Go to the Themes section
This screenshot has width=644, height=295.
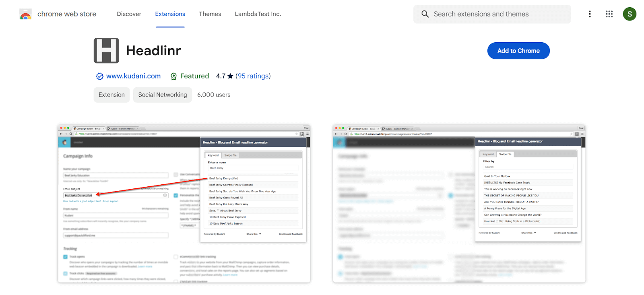(x=210, y=14)
